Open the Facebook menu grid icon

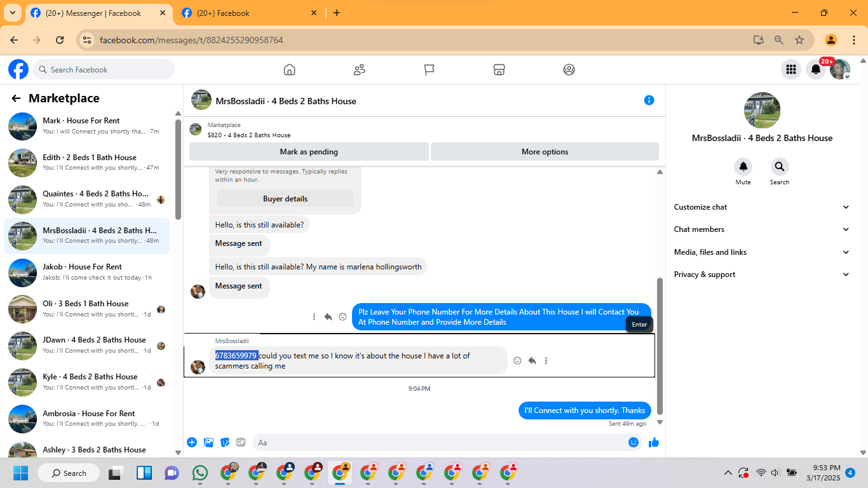791,69
